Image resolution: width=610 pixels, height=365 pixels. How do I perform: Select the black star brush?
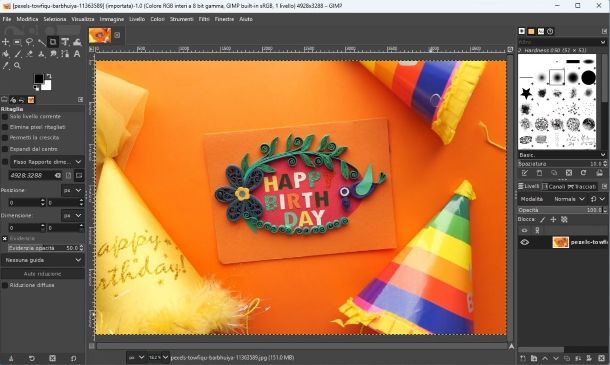[526, 93]
